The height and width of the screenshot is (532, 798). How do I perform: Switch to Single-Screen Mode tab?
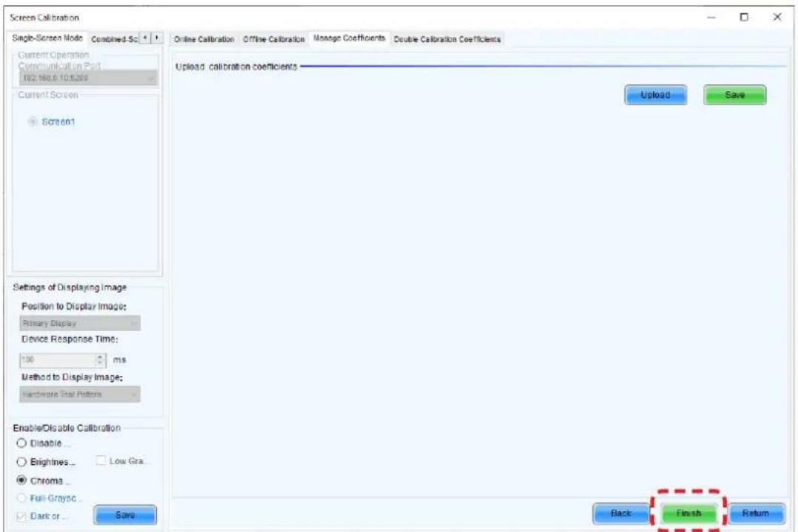pos(47,38)
